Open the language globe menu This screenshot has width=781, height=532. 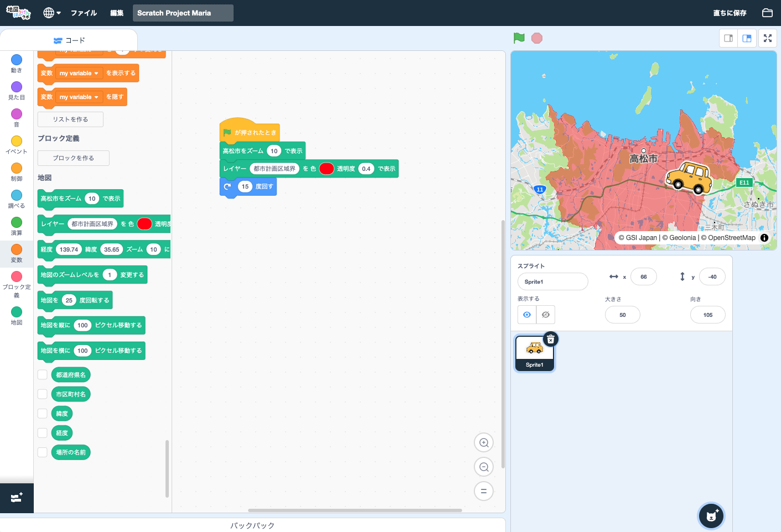point(52,13)
